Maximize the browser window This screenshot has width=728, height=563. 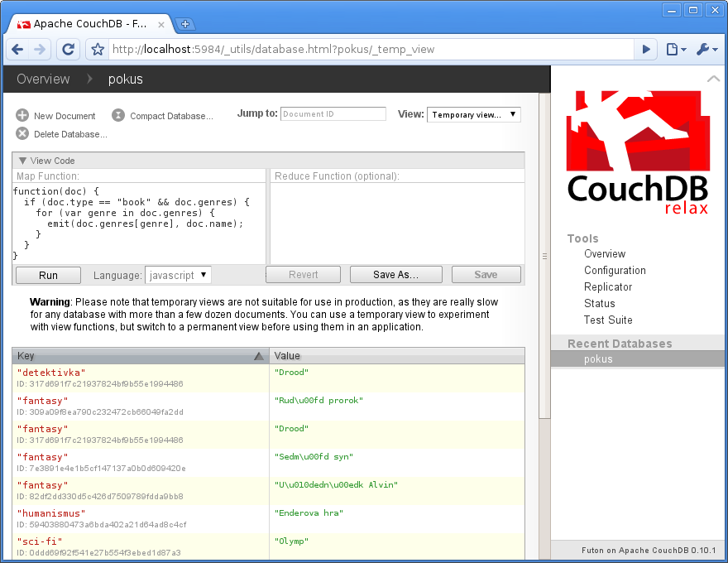pos(693,10)
